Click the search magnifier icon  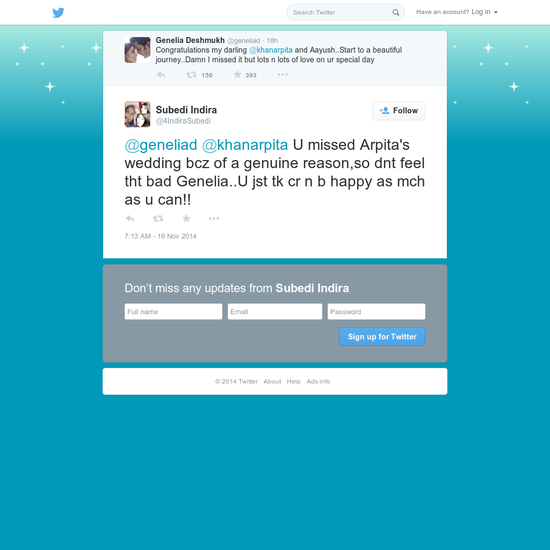396,12
